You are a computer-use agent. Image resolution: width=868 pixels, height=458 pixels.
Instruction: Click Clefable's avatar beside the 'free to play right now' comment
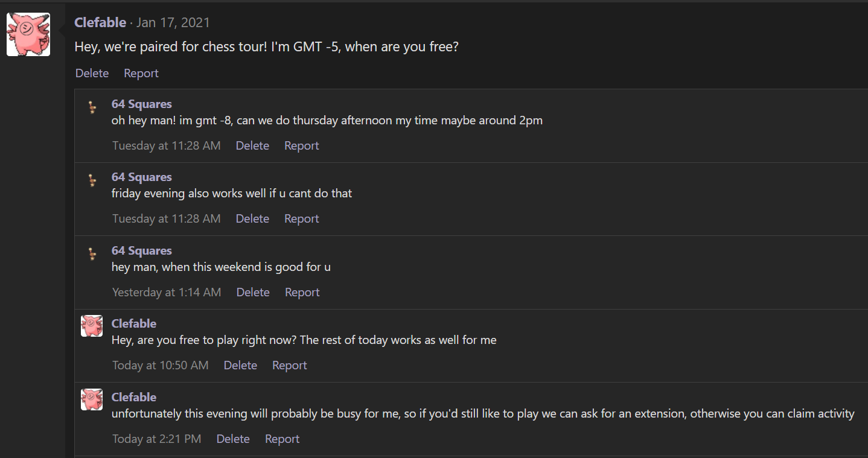coord(92,326)
